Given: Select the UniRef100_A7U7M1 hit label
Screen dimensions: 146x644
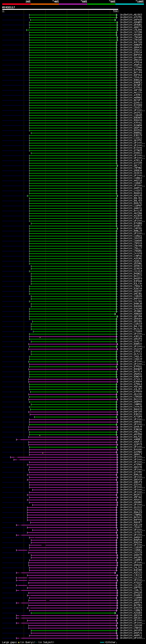Looking at the screenshot, I should [131, 17].
